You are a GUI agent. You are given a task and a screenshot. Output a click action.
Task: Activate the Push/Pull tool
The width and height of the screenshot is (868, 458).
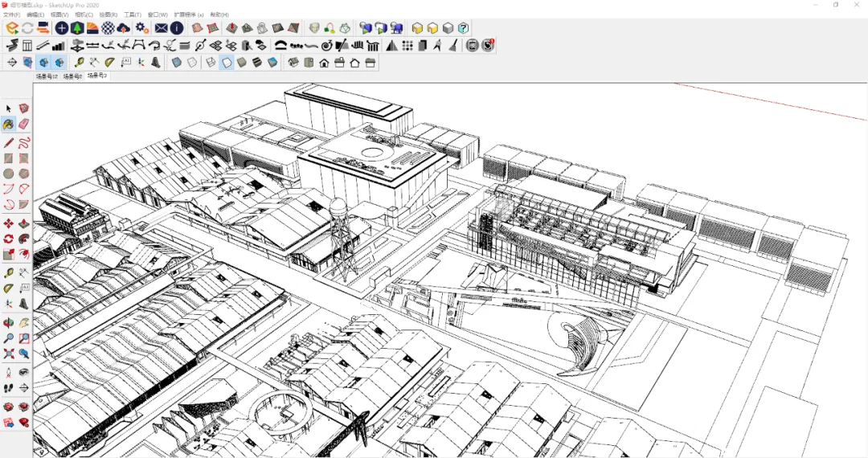24,223
